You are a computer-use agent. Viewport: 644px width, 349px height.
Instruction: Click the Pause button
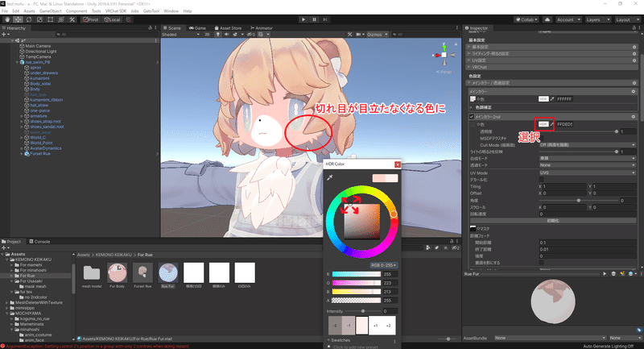[x=314, y=19]
